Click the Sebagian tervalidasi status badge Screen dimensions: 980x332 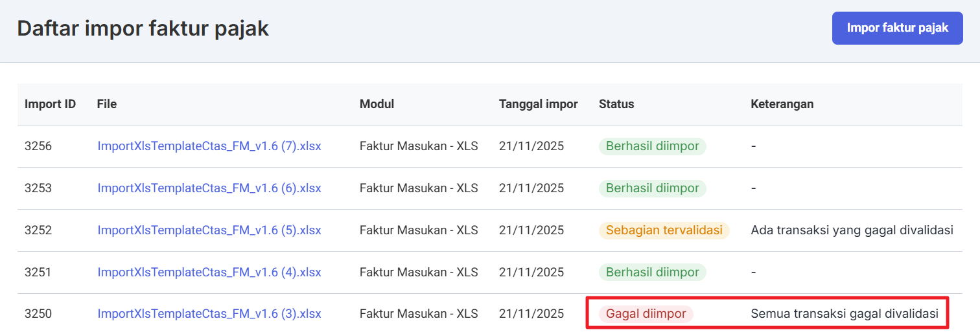point(664,230)
